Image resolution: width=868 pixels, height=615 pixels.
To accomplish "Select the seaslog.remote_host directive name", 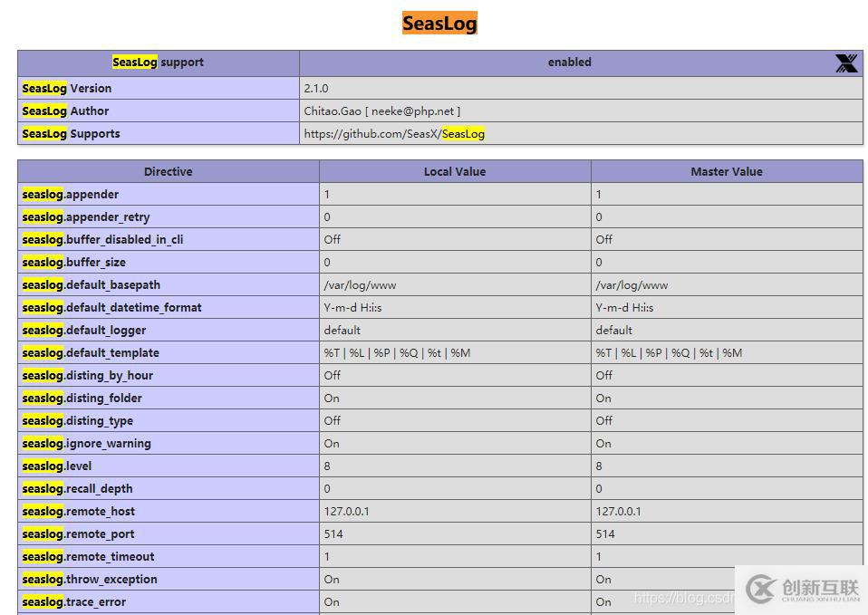I will pos(79,512).
